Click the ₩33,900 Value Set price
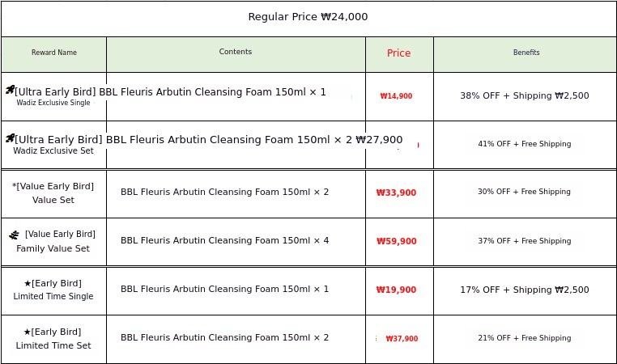Image resolution: width=617 pixels, height=364 pixels. click(396, 193)
